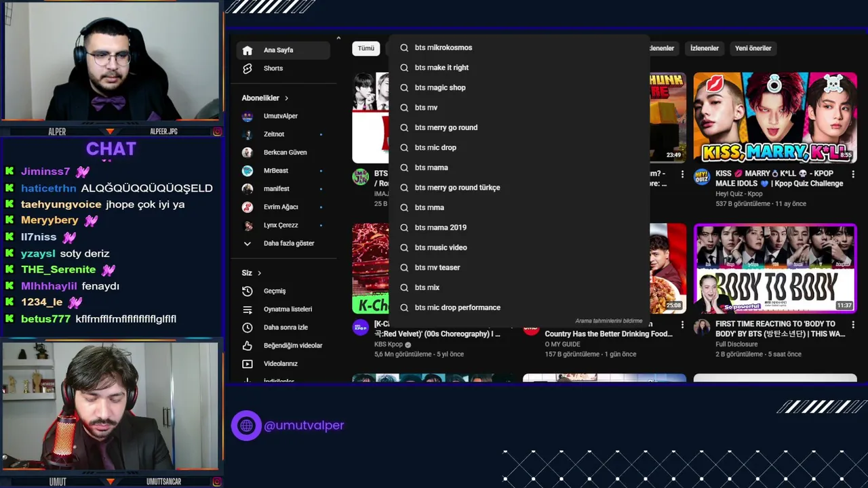Viewport: 868px width, 488px height.
Task: Open Full Disclosure channel avatar under video
Action: pos(702,328)
